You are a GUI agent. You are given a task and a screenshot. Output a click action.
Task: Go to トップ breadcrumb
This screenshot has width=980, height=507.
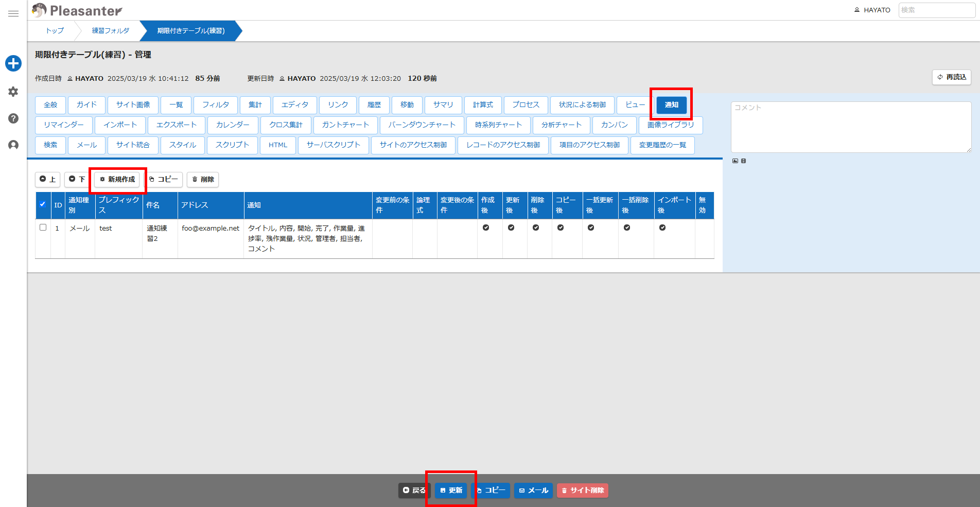click(55, 31)
